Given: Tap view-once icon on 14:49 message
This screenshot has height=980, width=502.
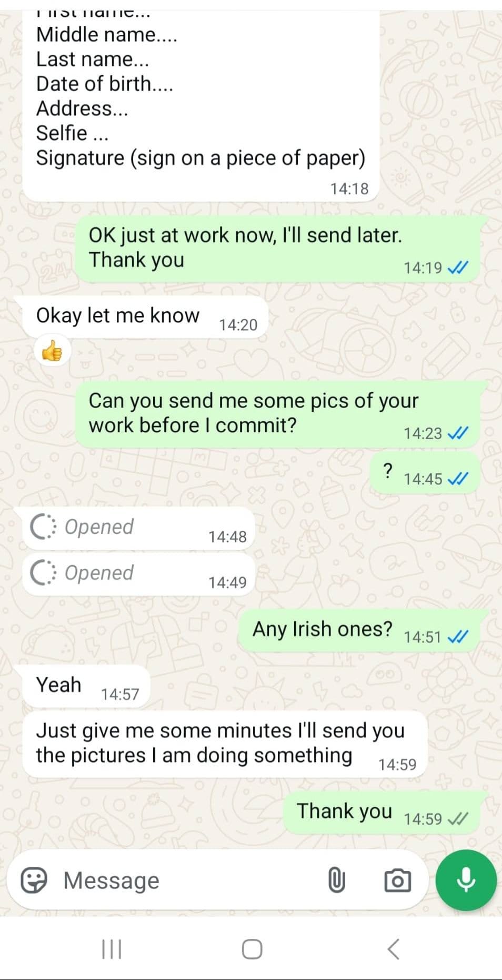Looking at the screenshot, I should point(43,572).
